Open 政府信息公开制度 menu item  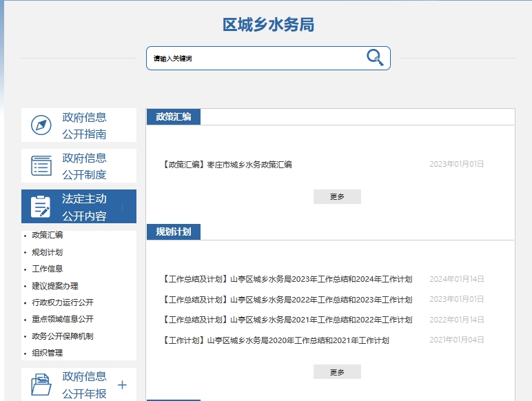(x=79, y=165)
